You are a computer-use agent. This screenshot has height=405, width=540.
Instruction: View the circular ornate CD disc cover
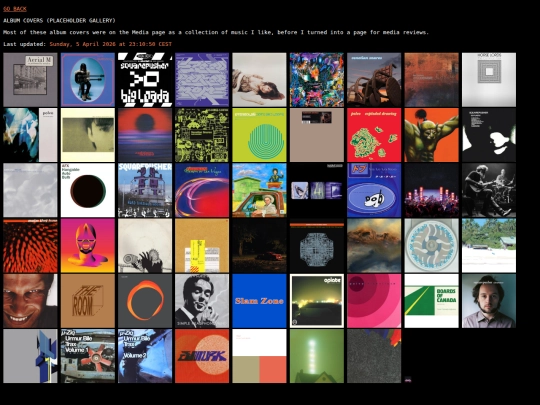pos(432,246)
